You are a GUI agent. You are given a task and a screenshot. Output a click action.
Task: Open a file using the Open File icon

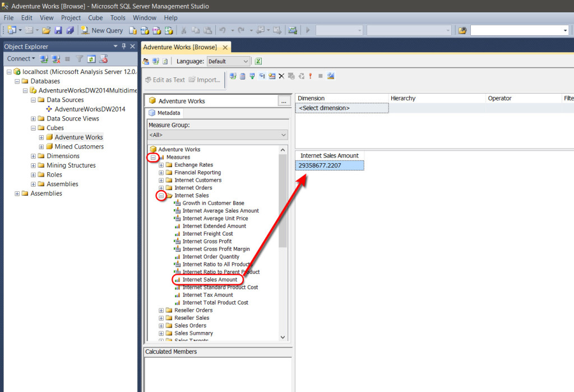click(47, 30)
